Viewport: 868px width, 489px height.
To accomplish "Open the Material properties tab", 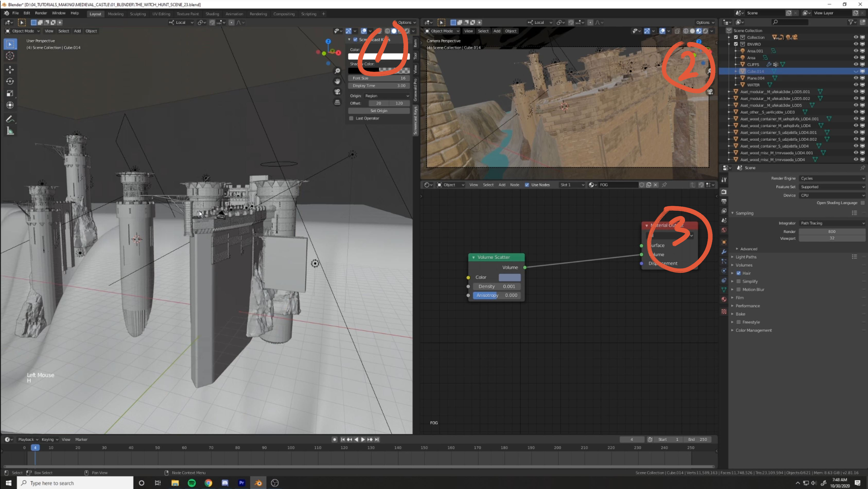I will pyautogui.click(x=724, y=299).
